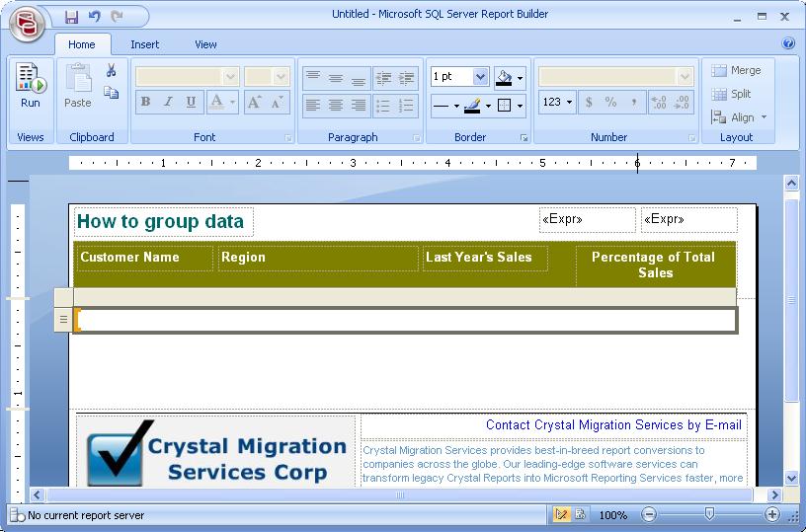Image resolution: width=806 pixels, height=532 pixels.
Task: Switch to the Home tab
Action: click(82, 44)
